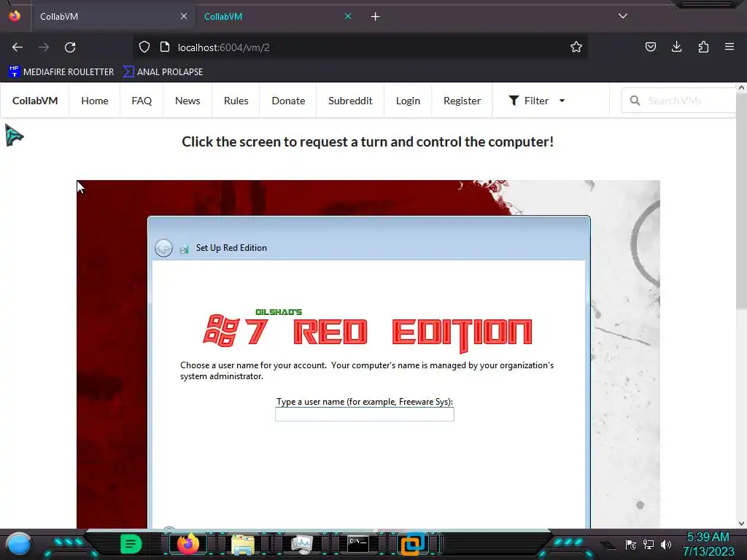Open the green notes app on taskbar
747x560 pixels.
(x=131, y=544)
